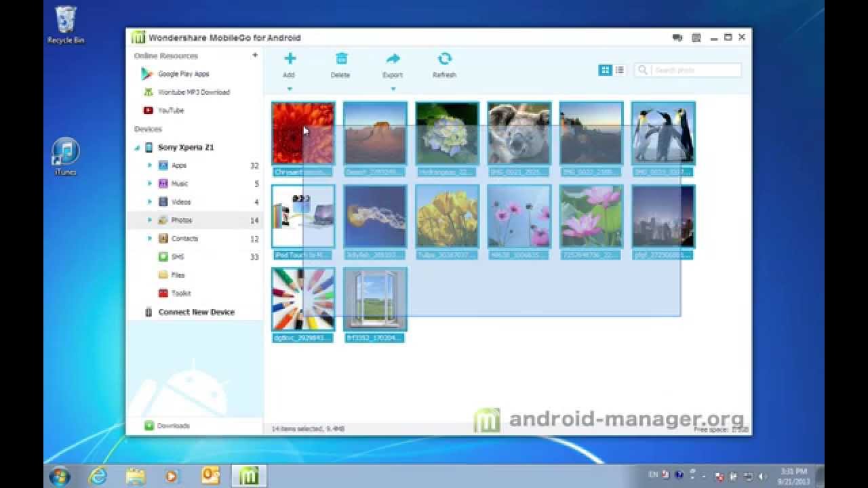Open the SMS category label
868x488 pixels.
point(178,257)
